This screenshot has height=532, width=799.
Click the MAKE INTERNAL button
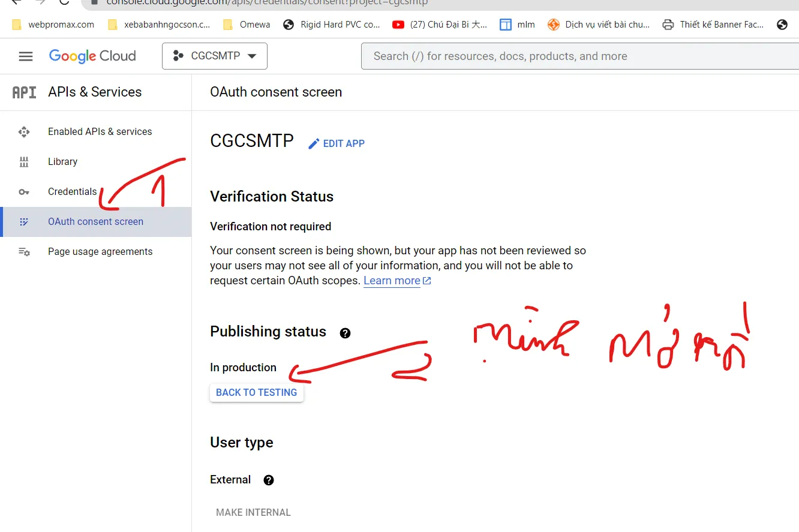253,512
